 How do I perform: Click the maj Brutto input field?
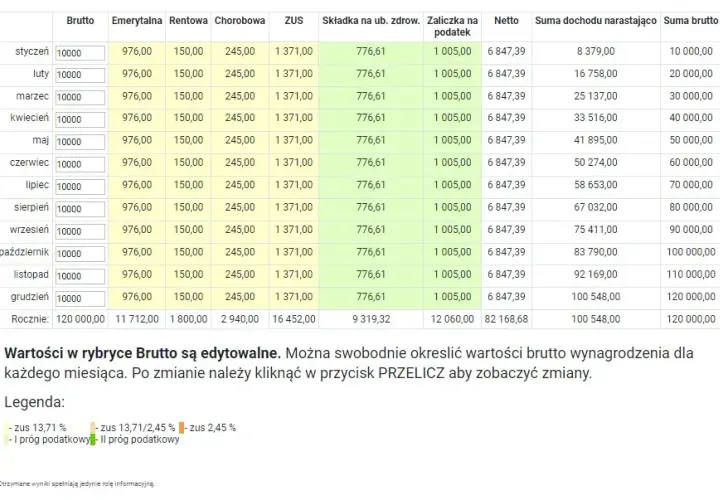(x=80, y=142)
